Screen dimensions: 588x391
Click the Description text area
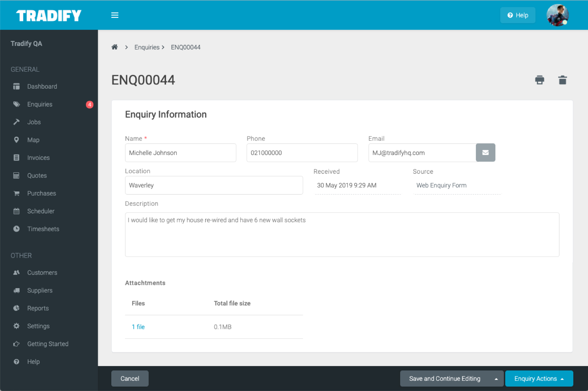pos(342,234)
